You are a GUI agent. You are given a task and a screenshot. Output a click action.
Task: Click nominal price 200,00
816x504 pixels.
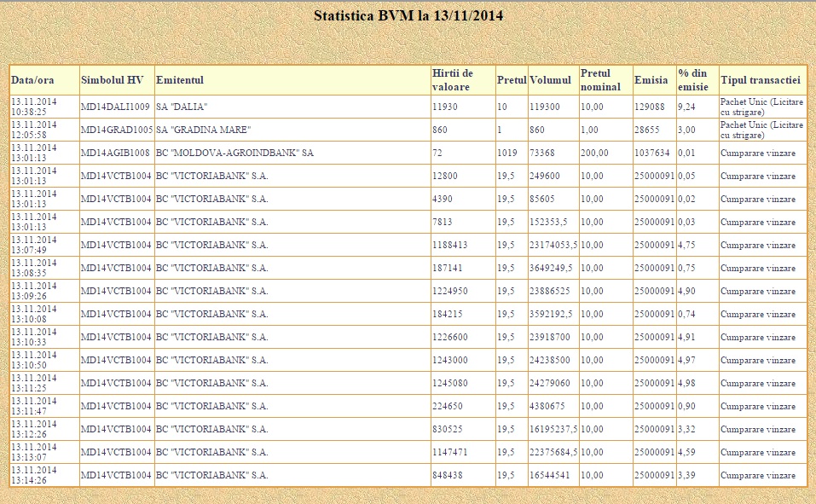coord(595,153)
